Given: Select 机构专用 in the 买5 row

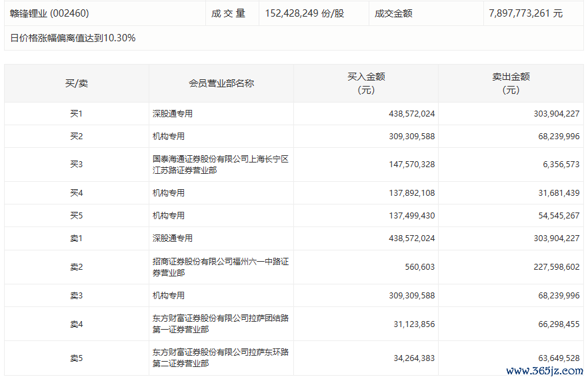Looking at the screenshot, I should tap(169, 216).
